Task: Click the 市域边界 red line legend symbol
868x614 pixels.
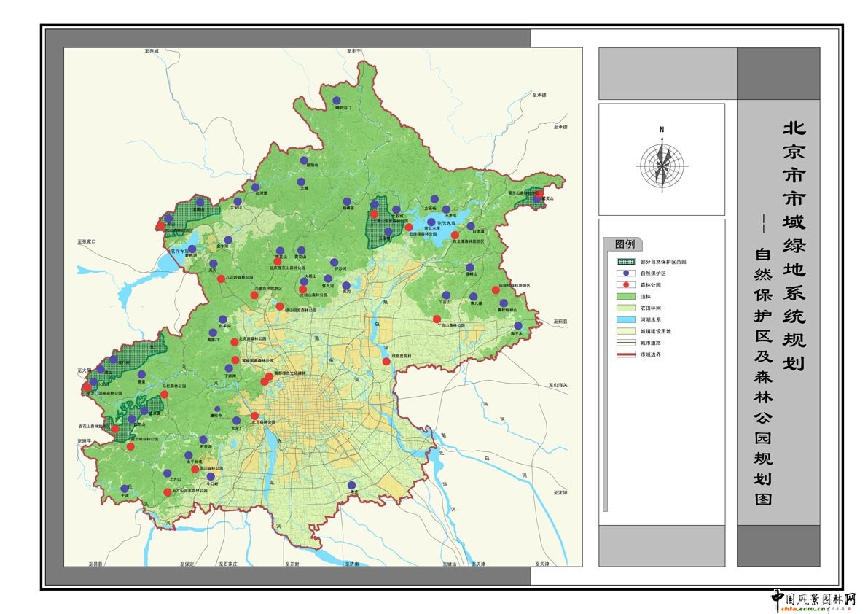Action: point(625,354)
